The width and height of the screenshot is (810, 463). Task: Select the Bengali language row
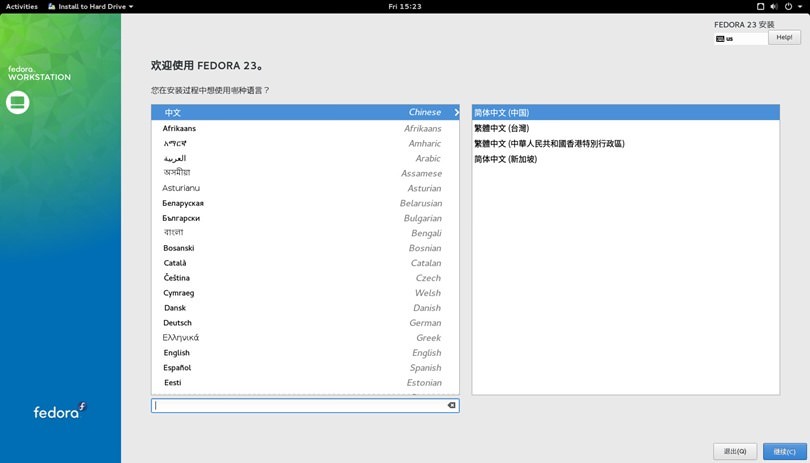pos(305,233)
